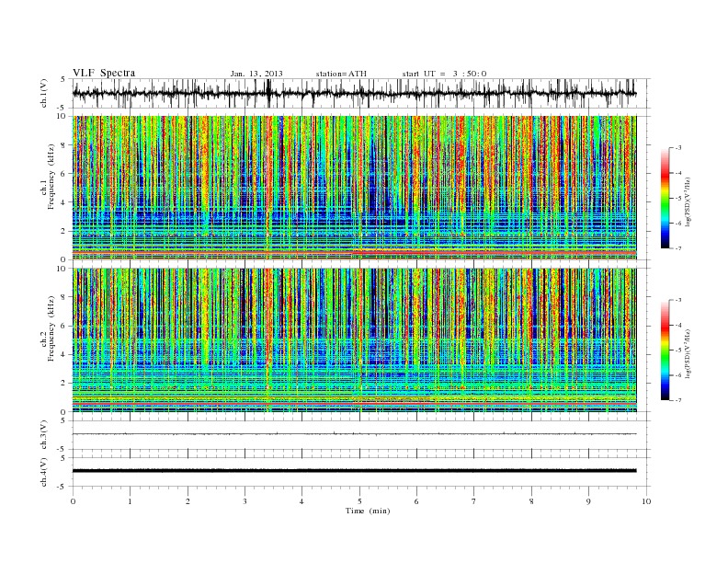Click the "-3" tick on upper colorbar
Screen dimensions: 728x563
(677, 148)
